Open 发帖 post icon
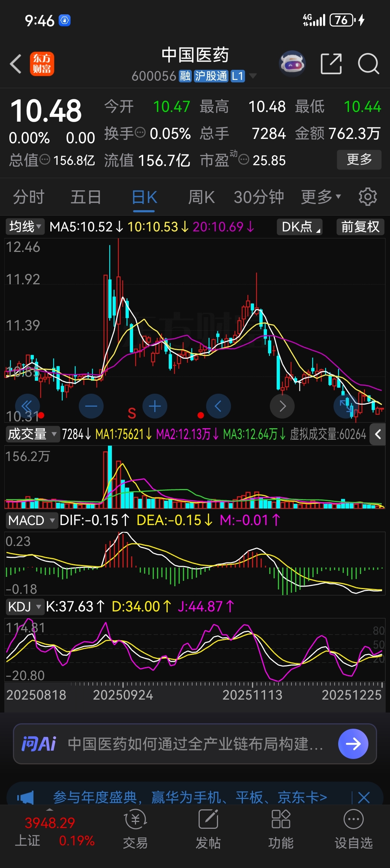Screen dimensions: 390x868 pos(208,829)
